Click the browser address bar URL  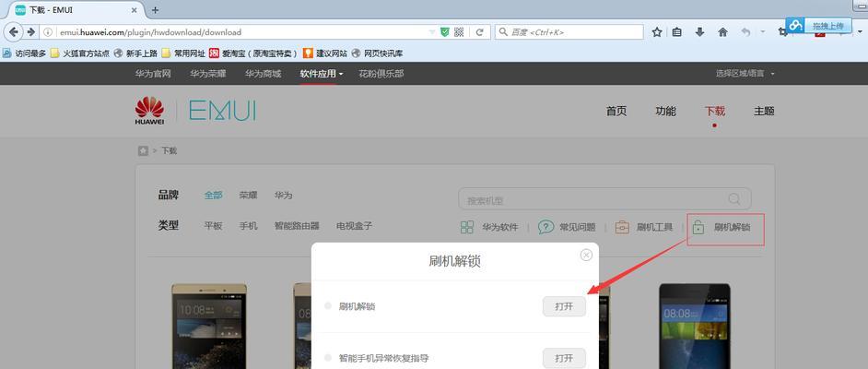tap(150, 32)
